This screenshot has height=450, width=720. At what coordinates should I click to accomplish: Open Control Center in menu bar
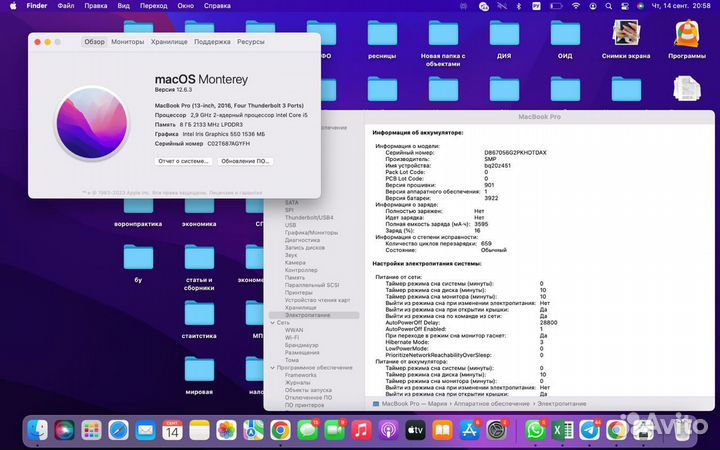pos(625,6)
